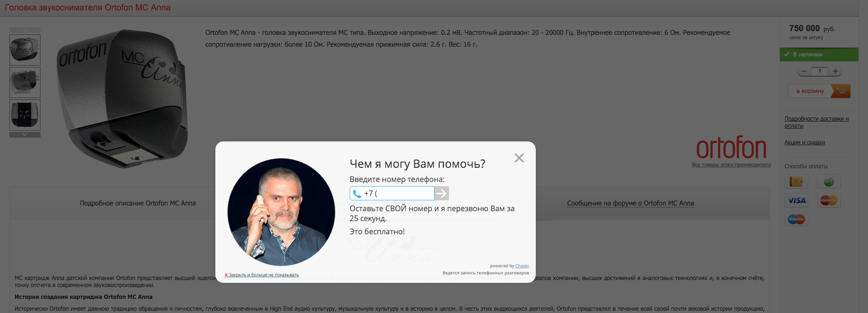This screenshot has height=313, width=868.
Task: Click the '750 000 руб.' price text
Action: point(812,28)
